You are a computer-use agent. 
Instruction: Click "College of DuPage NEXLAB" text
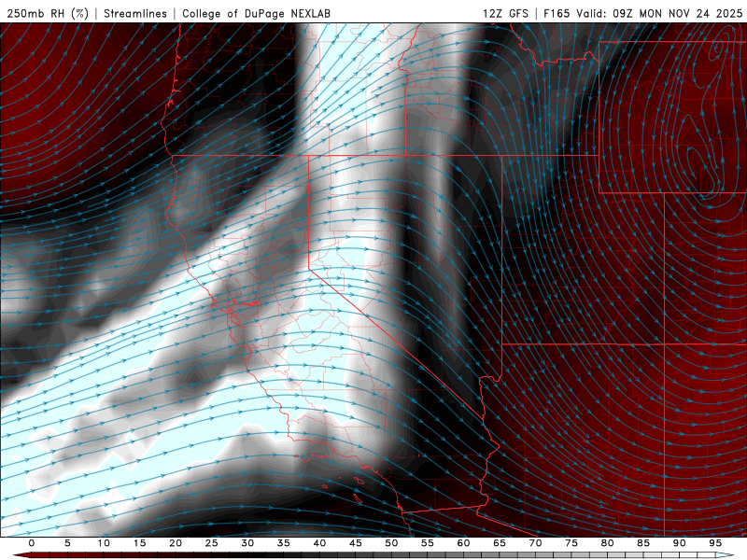(x=256, y=14)
